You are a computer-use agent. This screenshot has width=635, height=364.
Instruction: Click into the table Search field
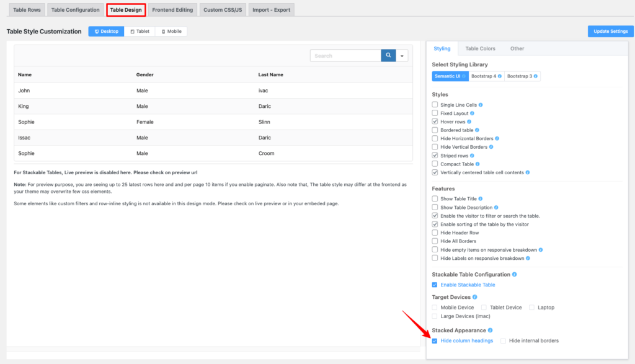point(345,55)
